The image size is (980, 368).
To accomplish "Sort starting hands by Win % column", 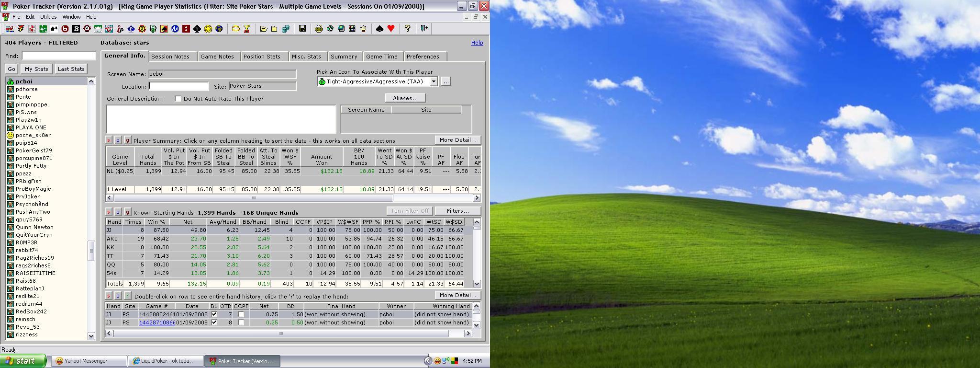I will pos(156,222).
